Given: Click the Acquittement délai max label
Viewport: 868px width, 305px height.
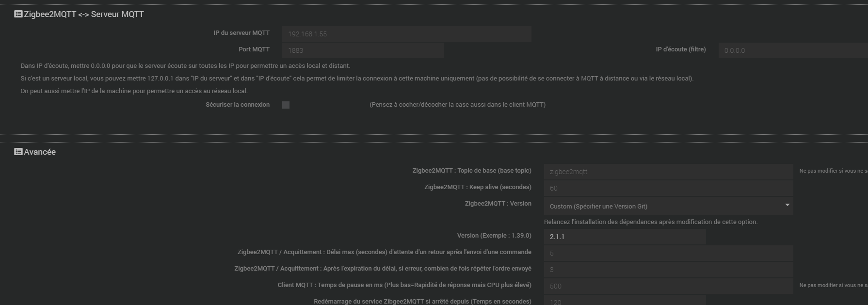Looking at the screenshot, I should pyautogui.click(x=385, y=252).
